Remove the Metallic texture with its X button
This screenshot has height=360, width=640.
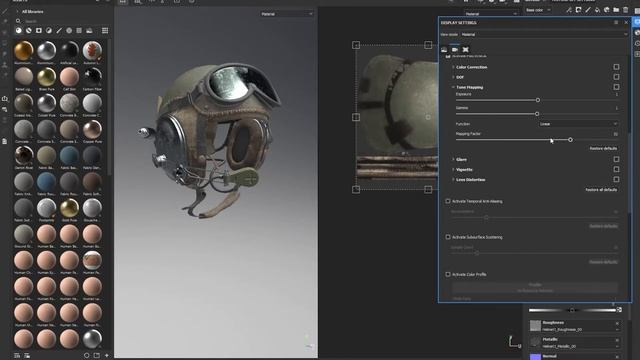click(617, 340)
